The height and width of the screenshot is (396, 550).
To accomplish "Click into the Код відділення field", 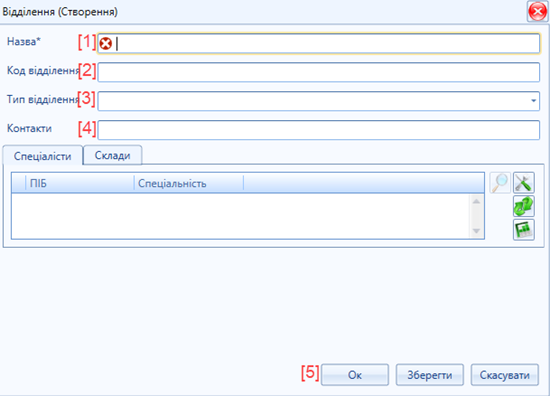I will [x=318, y=72].
